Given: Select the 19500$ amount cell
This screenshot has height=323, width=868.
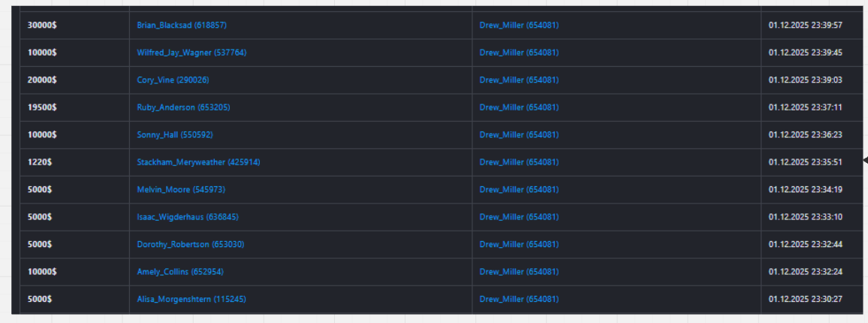Looking at the screenshot, I should [x=42, y=107].
